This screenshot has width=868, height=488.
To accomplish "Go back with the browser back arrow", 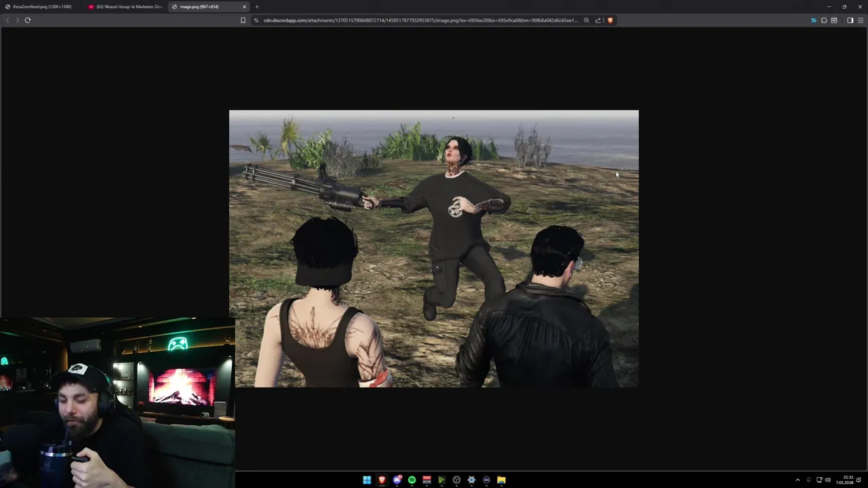I will (7, 20).
